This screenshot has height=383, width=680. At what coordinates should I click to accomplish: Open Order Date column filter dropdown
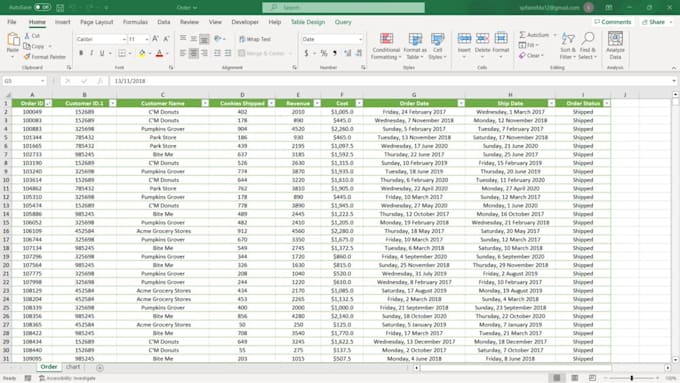461,103
